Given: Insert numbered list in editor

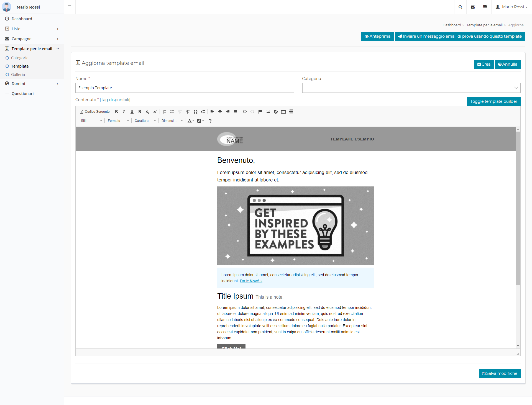Looking at the screenshot, I should pyautogui.click(x=164, y=112).
